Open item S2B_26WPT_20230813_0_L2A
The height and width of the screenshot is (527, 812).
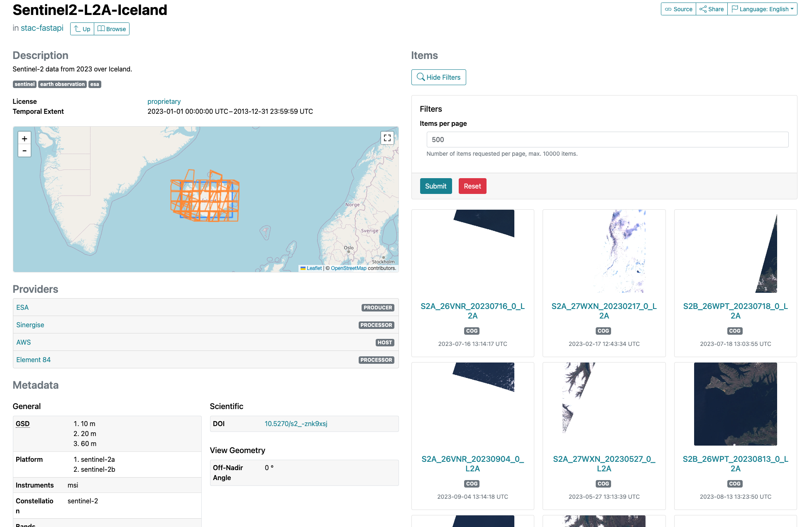pos(736,464)
